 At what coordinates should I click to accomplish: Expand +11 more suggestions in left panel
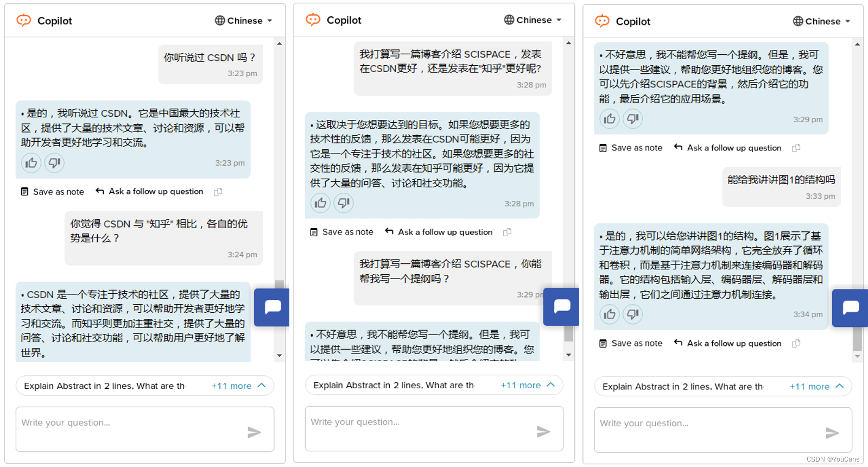(x=239, y=386)
